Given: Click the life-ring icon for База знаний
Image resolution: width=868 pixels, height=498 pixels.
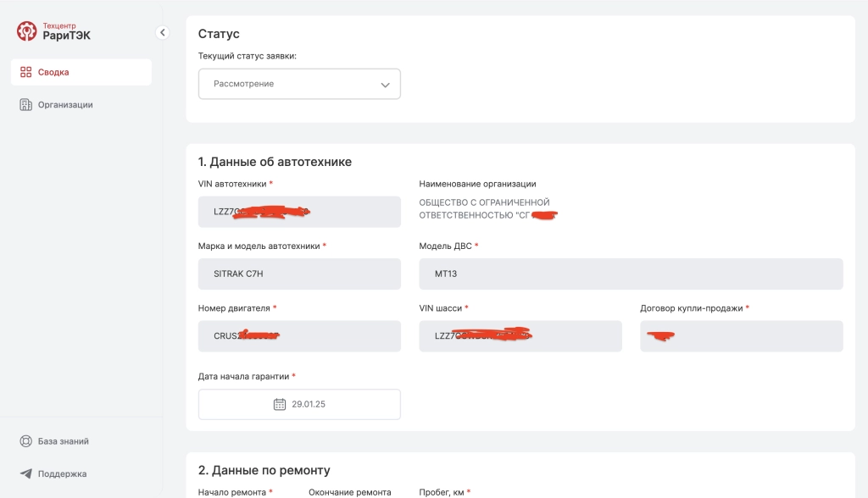Looking at the screenshot, I should click(24, 440).
